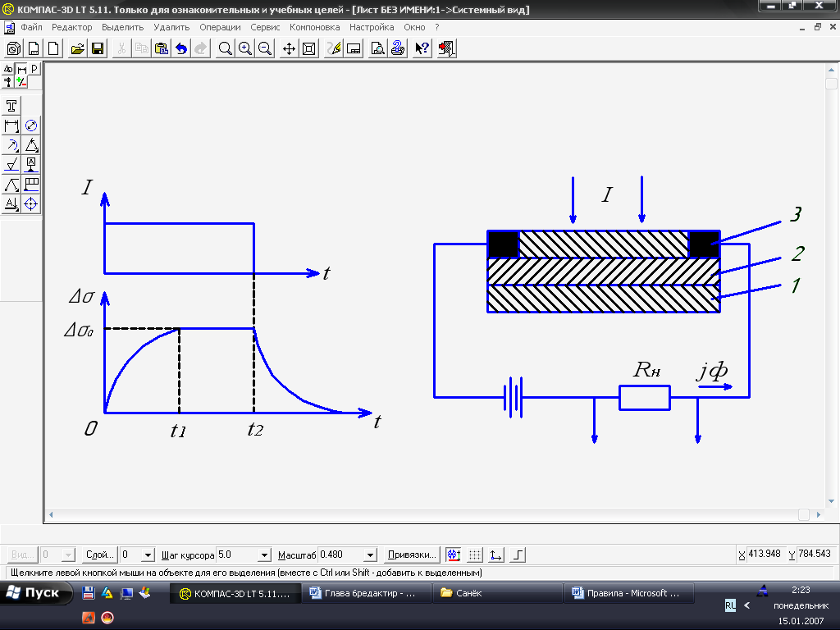Open the Удалить menu
The width and height of the screenshot is (840, 630).
click(x=171, y=27)
